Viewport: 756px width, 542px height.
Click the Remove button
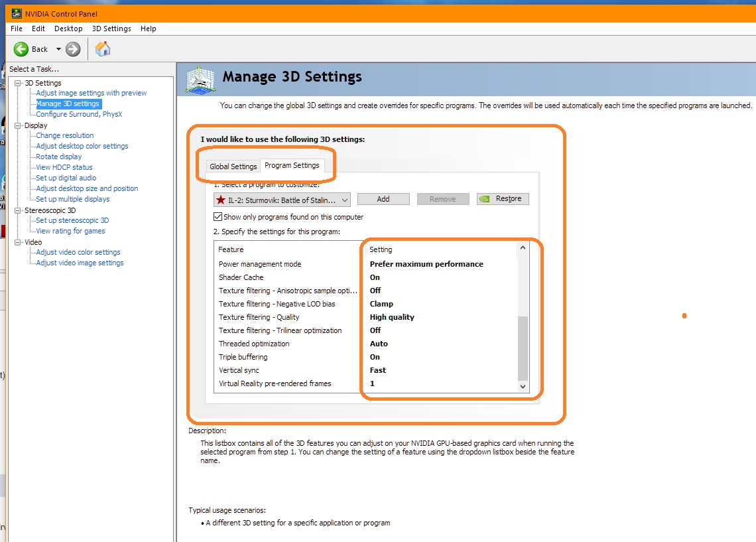tap(442, 199)
